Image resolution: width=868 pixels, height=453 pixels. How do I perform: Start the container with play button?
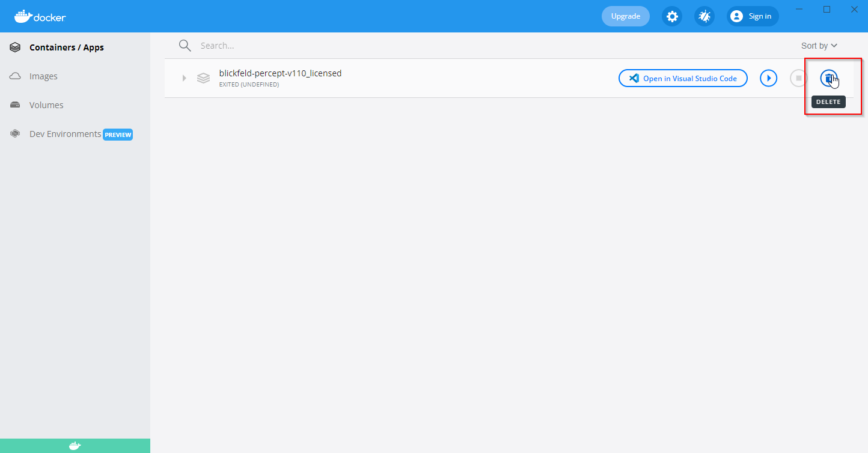point(768,78)
